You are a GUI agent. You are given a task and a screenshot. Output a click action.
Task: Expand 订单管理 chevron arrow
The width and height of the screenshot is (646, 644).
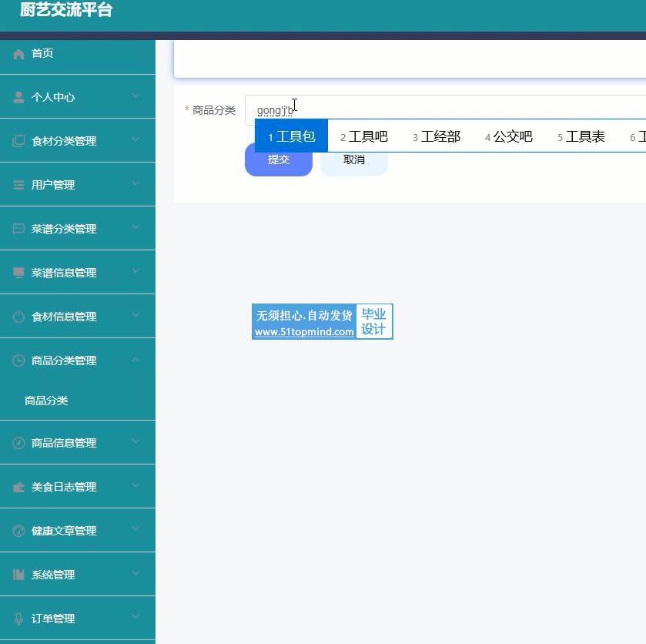[136, 618]
